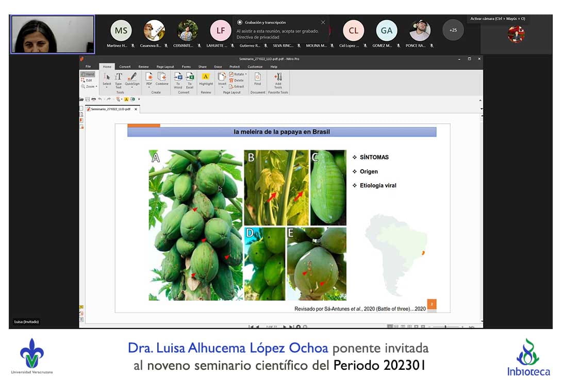Convert the PDF with To Word
The width and height of the screenshot is (562, 392).
click(x=178, y=79)
